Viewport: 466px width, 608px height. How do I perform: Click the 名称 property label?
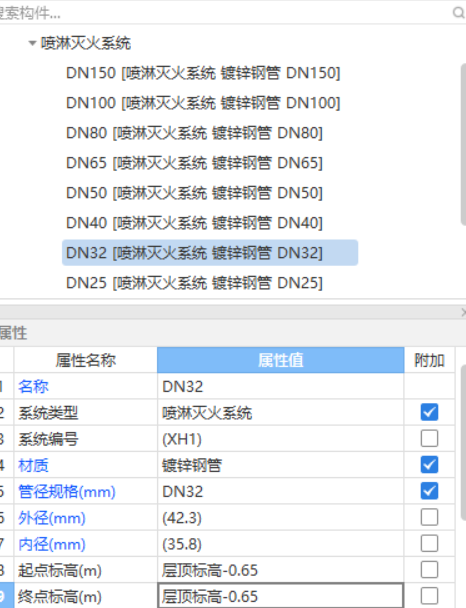[x=33, y=387]
